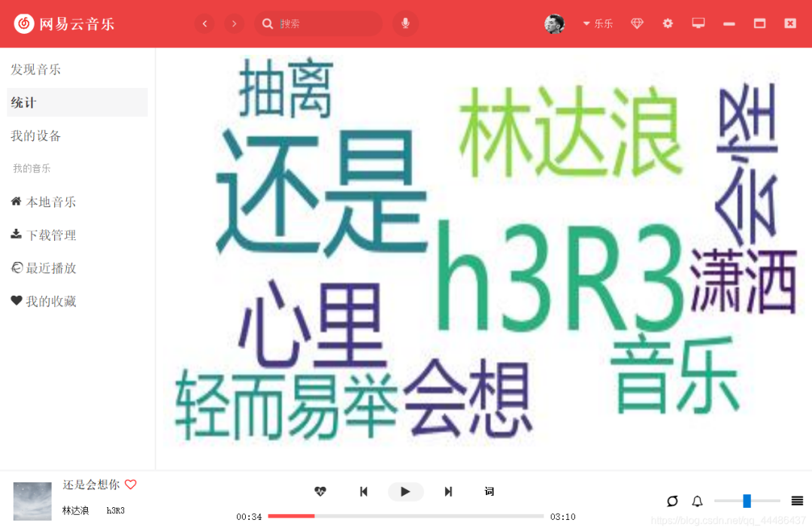Viewport: 812px width, 532px height.
Task: Click the green 林达浪 in the word cloud
Action: pos(570,132)
